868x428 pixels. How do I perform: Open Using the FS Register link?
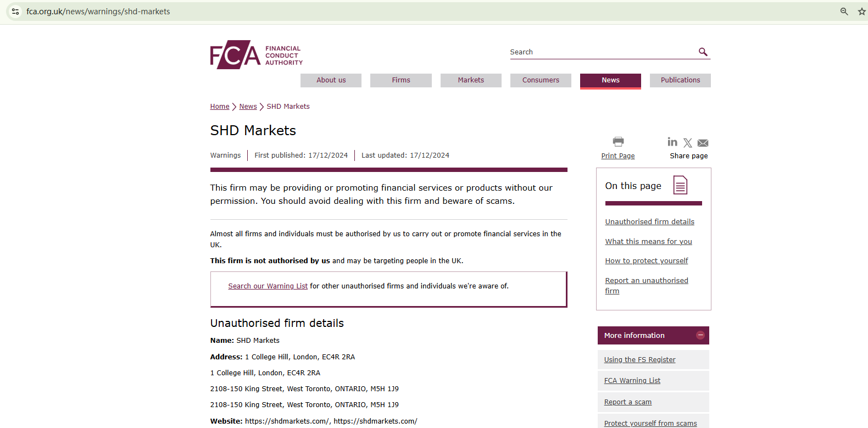pyautogui.click(x=639, y=360)
